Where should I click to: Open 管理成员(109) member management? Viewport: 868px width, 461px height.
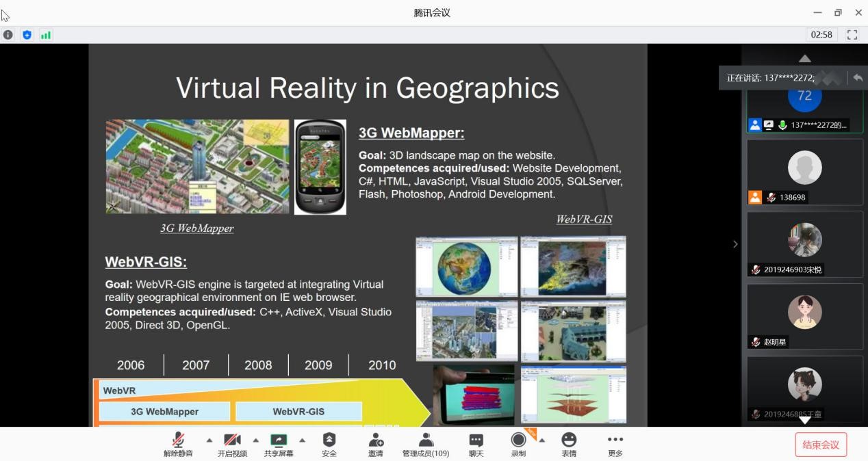click(426, 445)
